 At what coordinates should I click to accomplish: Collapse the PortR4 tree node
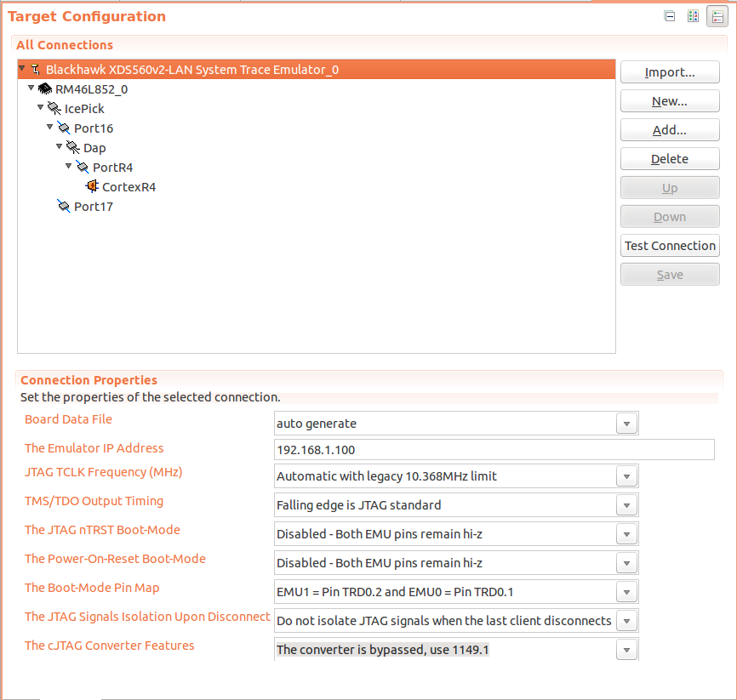(x=69, y=166)
